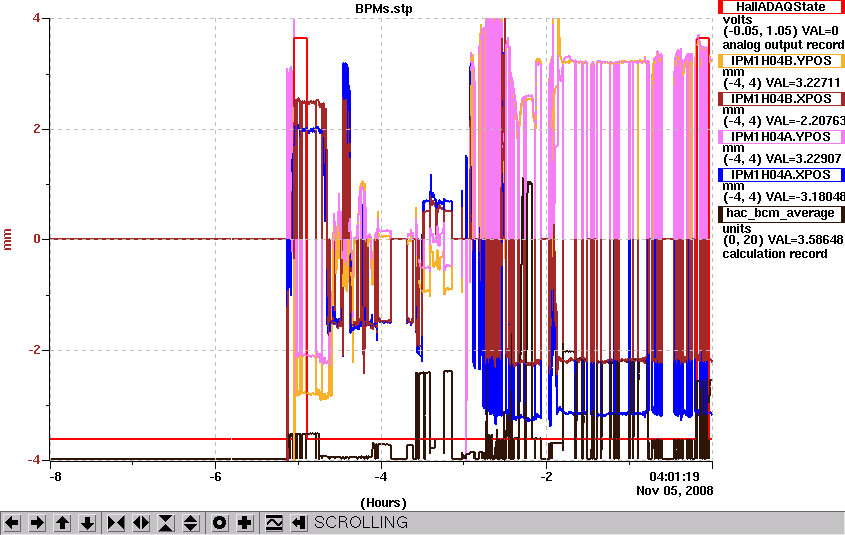Click the 'volts' unit label in legend
Image resolution: width=845 pixels, height=535 pixels.
(737, 20)
